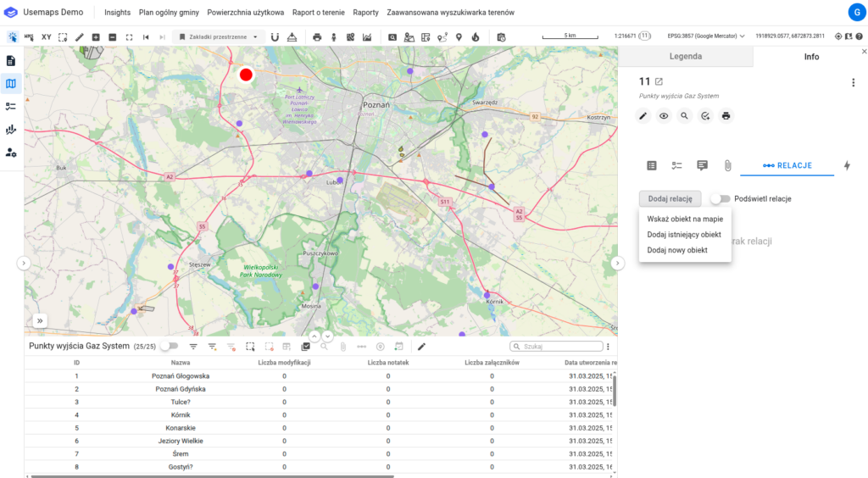Click the zoom-in plus icon in toolbar
Image resolution: width=868 pixels, height=478 pixels.
click(96, 37)
